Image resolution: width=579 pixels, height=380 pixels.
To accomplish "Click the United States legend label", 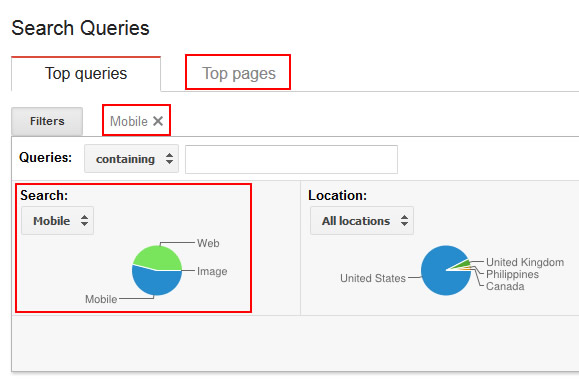I will [x=373, y=278].
